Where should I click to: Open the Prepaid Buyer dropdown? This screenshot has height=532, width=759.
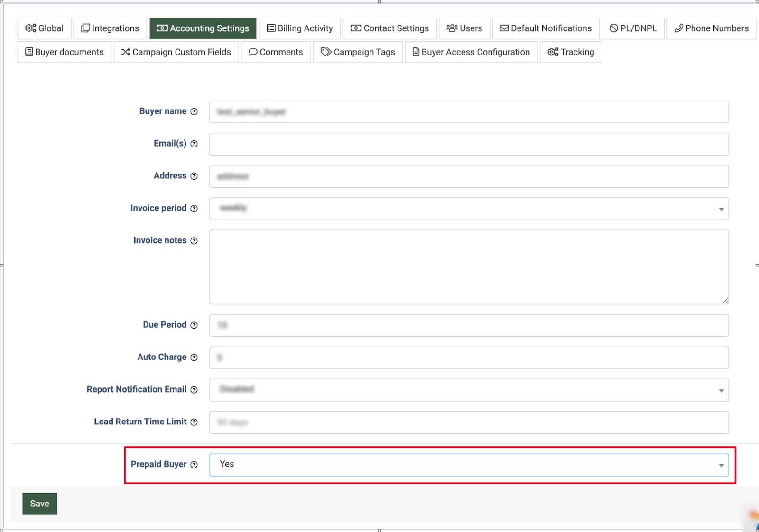tap(469, 465)
